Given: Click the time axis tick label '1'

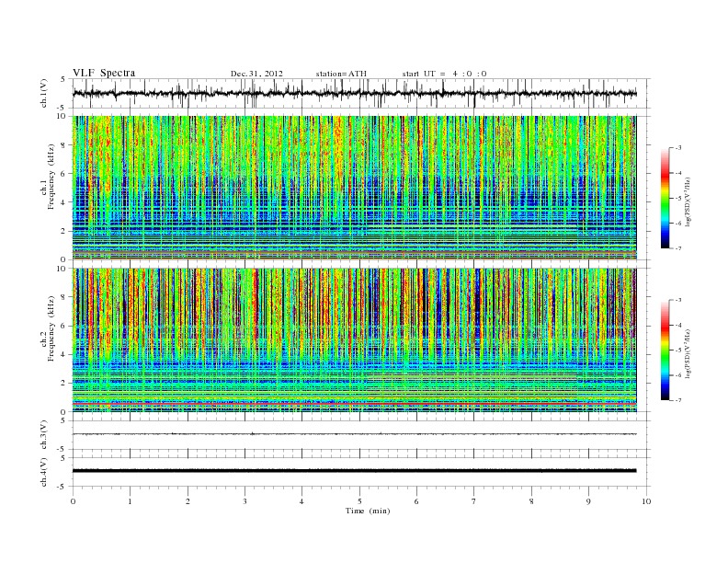Looking at the screenshot, I should coord(131,501).
